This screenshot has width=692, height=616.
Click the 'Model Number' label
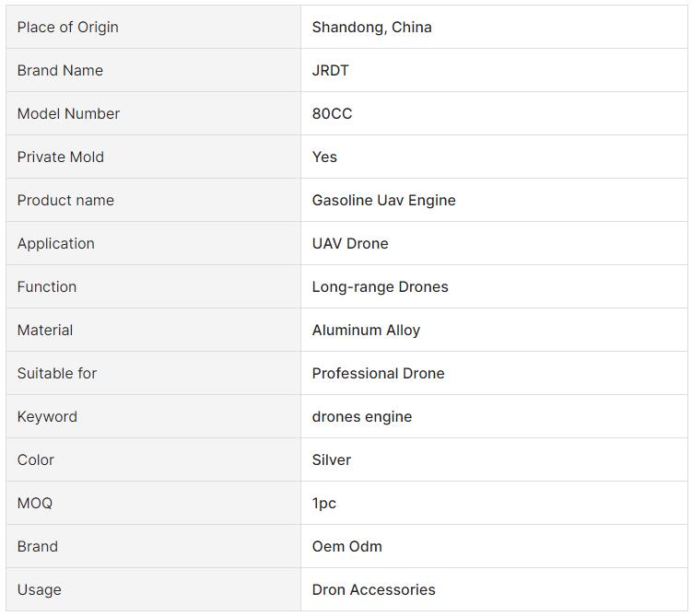click(68, 113)
